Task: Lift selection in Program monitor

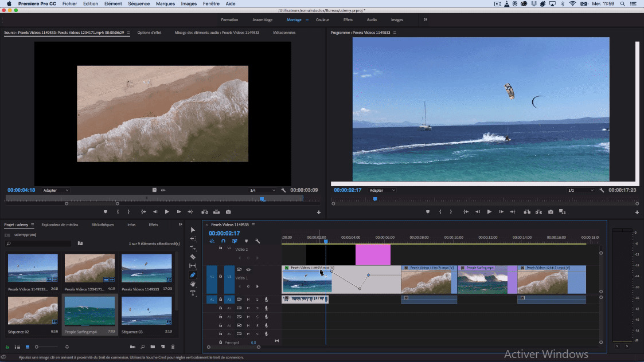Action: 527,212
